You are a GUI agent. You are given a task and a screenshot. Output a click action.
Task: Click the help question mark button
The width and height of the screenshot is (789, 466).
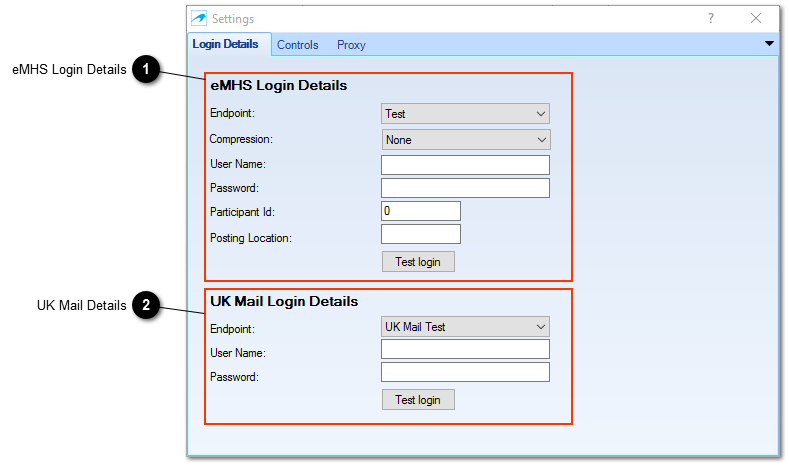[711, 19]
